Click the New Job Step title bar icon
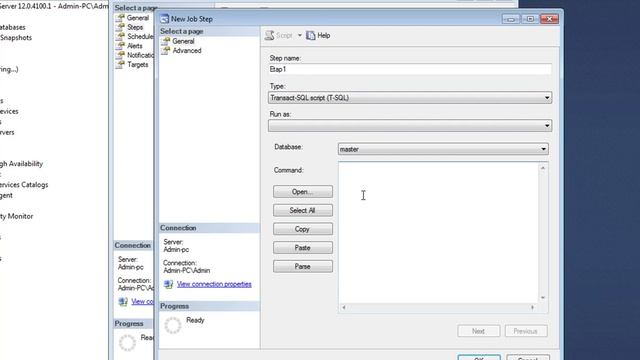The image size is (640, 360). click(164, 19)
